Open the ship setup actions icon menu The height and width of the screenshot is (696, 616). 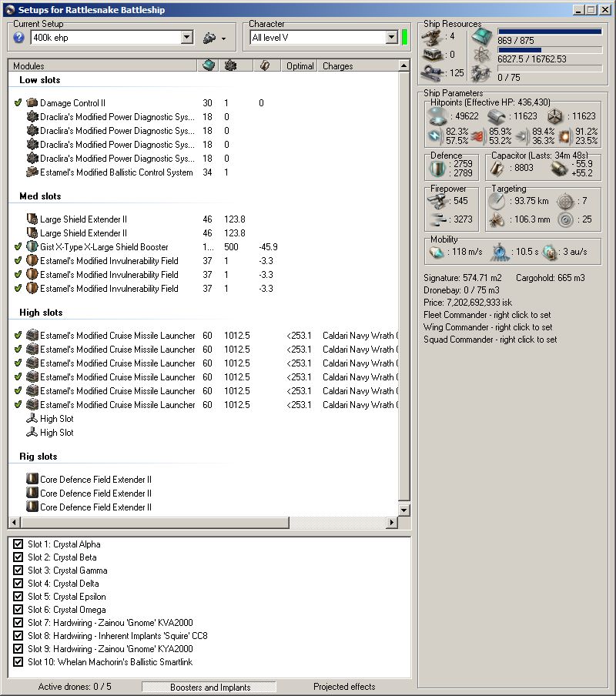tap(214, 38)
